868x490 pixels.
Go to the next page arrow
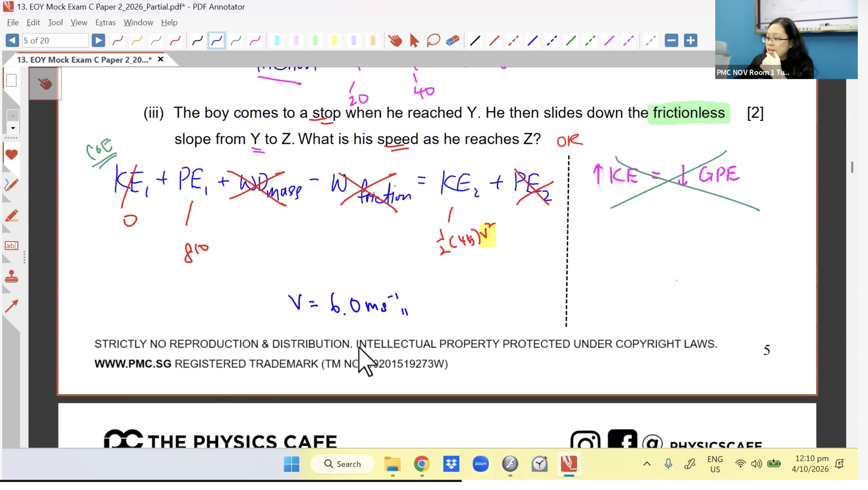coord(98,40)
